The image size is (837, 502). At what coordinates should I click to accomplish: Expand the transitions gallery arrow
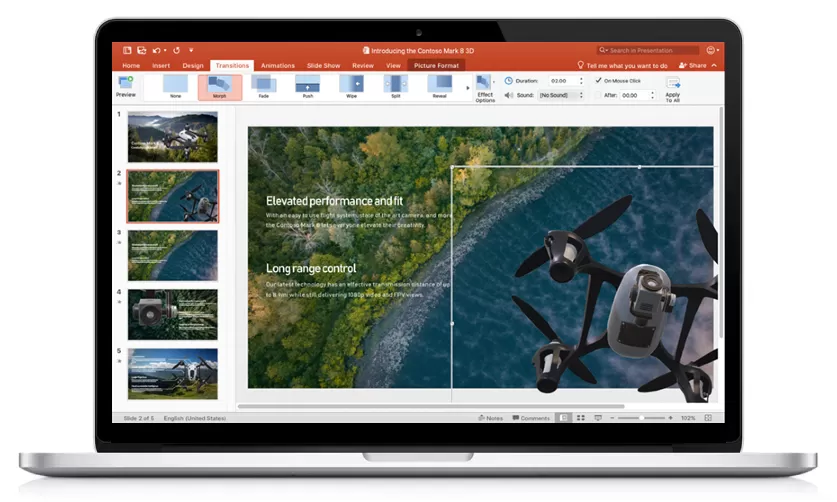(467, 87)
